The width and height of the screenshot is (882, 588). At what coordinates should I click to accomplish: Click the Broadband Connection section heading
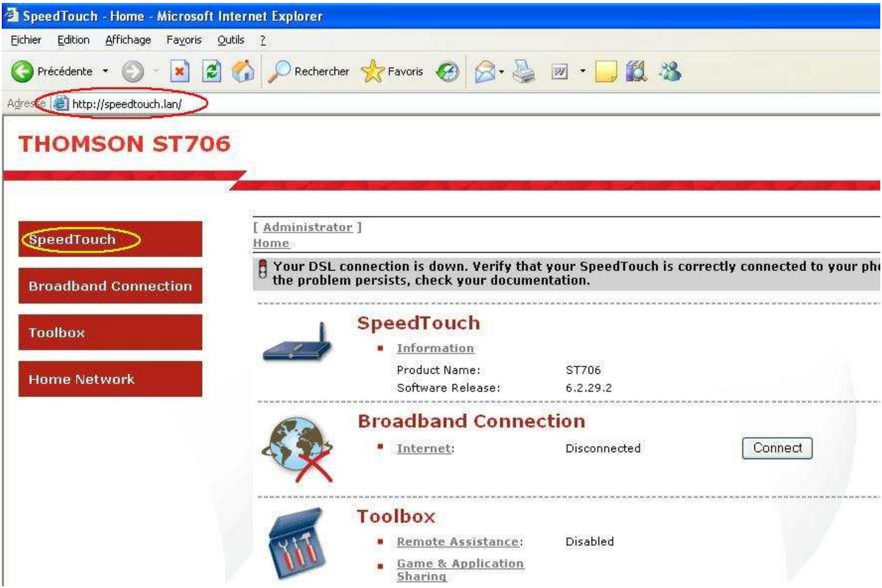(471, 421)
